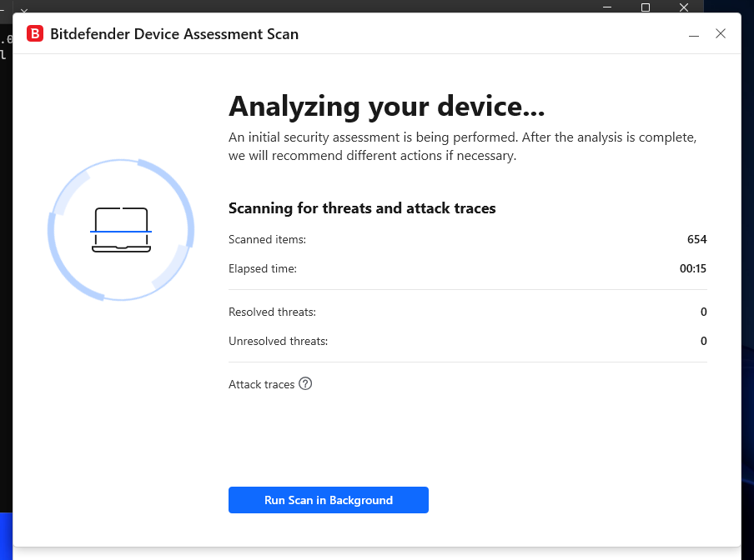Viewport: 754px width, 560px height.
Task: Click the Unresolved threats count
Action: tap(703, 341)
